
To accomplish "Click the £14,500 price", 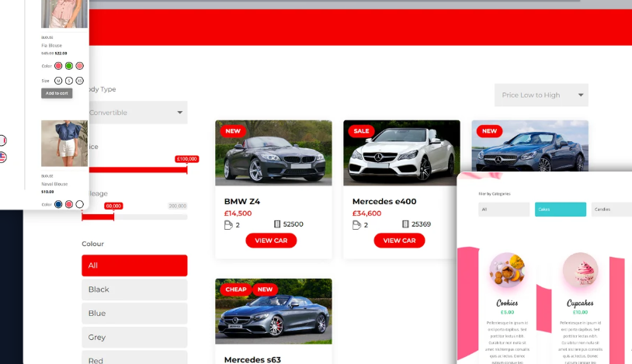I will (x=238, y=213).
